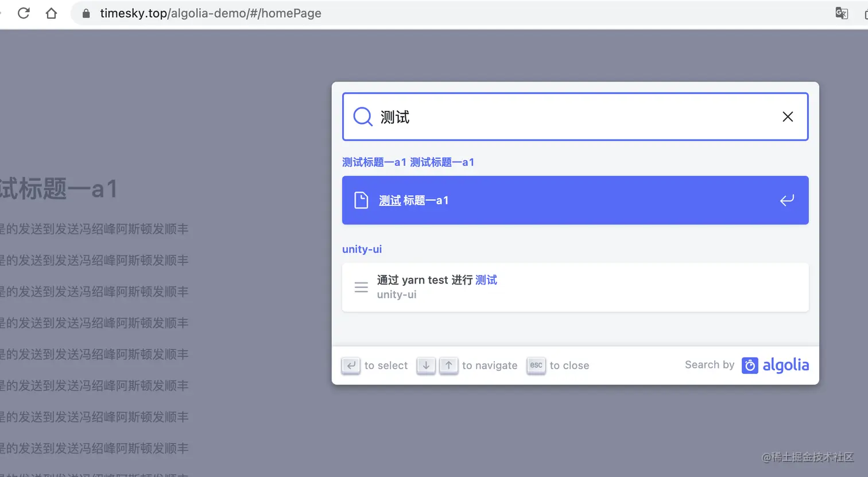868x477 pixels.
Task: Click the hamburger list icon beside unity-ui result
Action: point(361,287)
